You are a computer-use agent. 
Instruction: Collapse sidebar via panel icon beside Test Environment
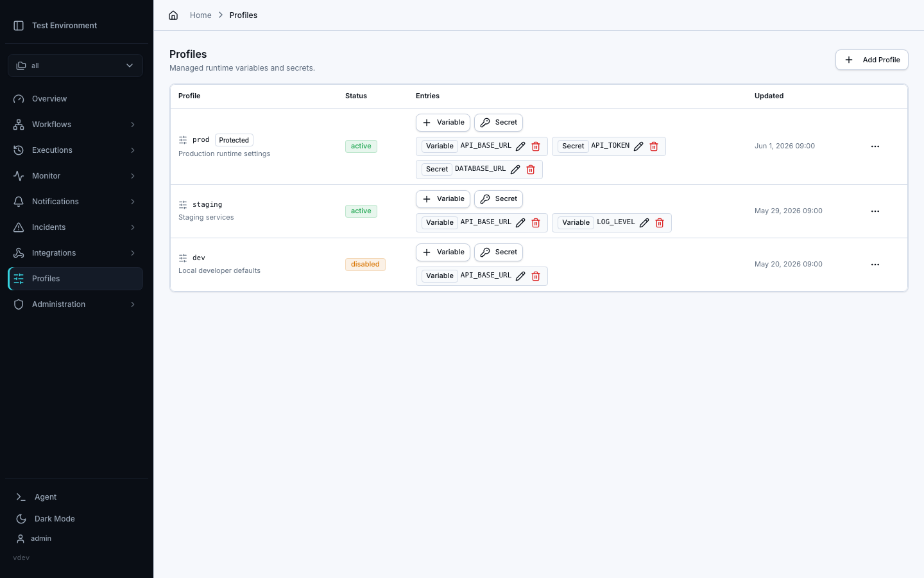(x=19, y=26)
